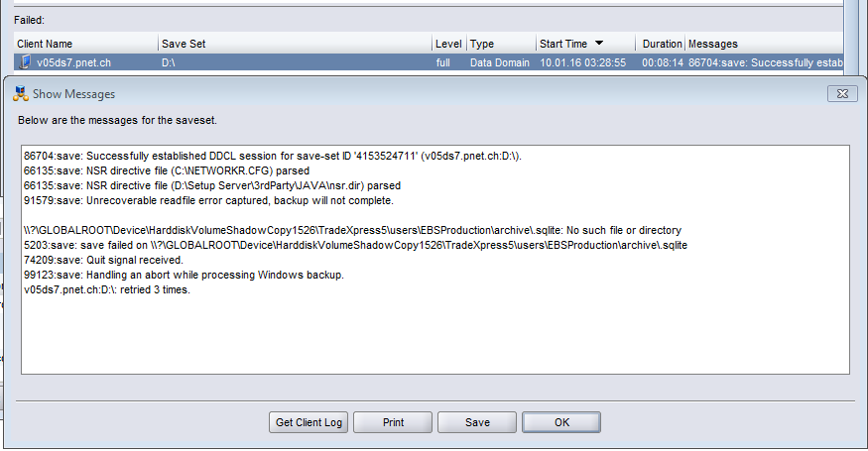Screen dimensions: 868x451
Task: Click the Data Domain type cell
Action: click(x=500, y=62)
